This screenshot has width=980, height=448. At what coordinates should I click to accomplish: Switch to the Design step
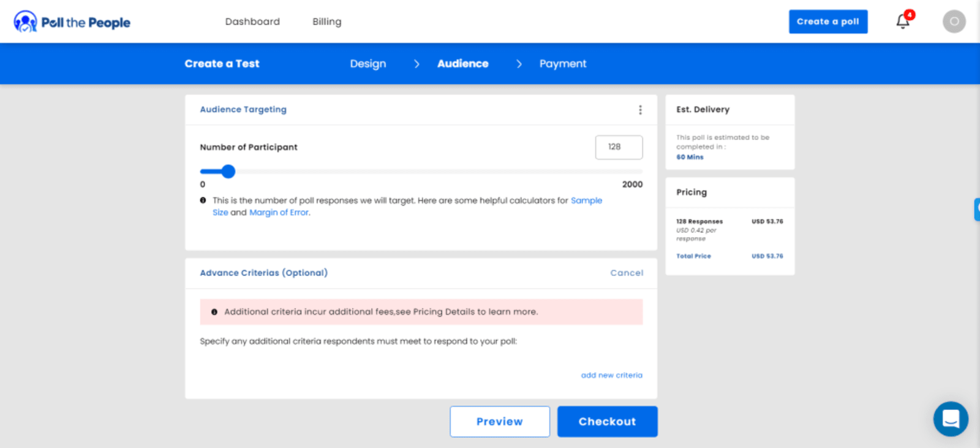tap(368, 64)
